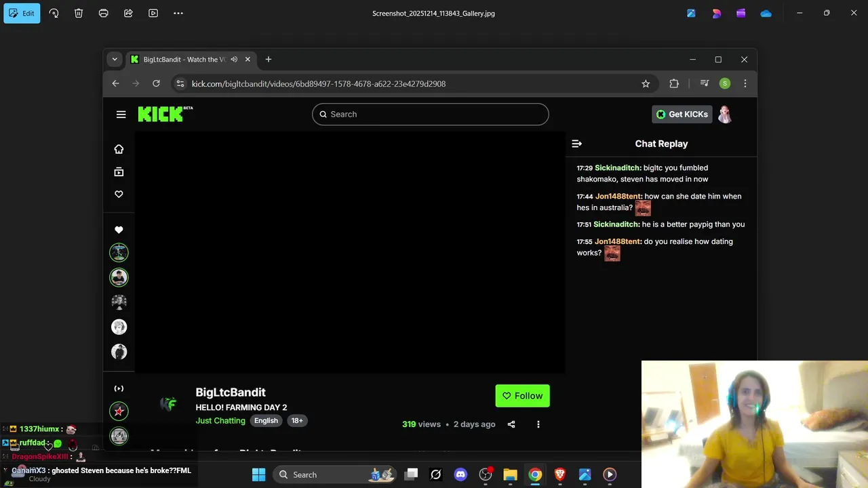Open Clipchamp icon in Photos title bar
Screen dimensions: 868x488
741,13
